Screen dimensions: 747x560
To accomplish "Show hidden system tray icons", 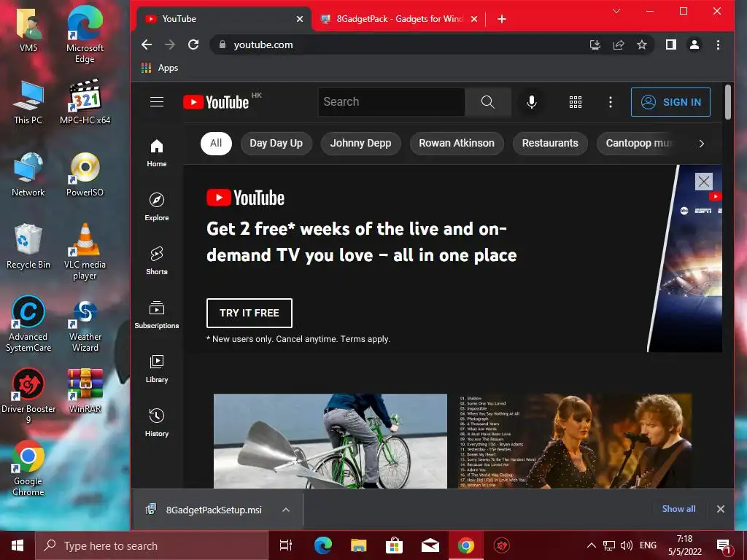I will click(591, 545).
